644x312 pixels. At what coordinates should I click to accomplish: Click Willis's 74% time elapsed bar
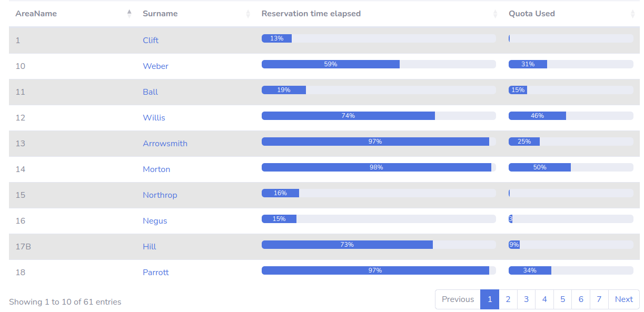click(x=348, y=116)
